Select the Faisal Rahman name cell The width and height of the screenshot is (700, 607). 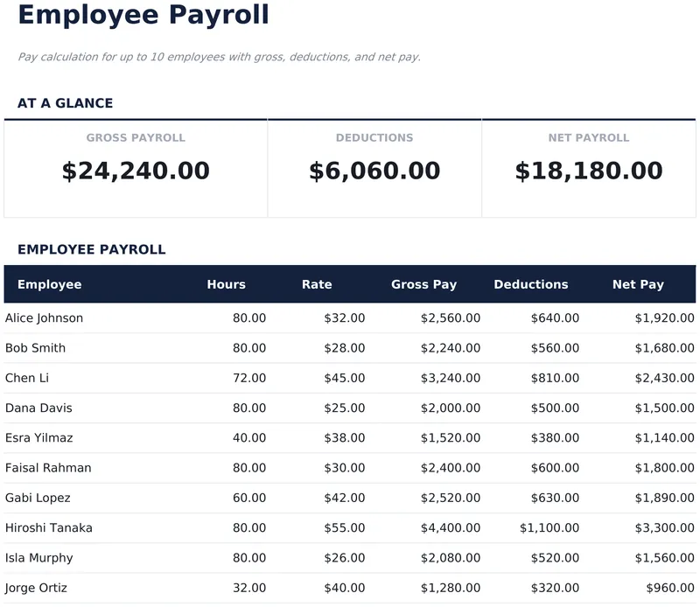click(x=48, y=467)
